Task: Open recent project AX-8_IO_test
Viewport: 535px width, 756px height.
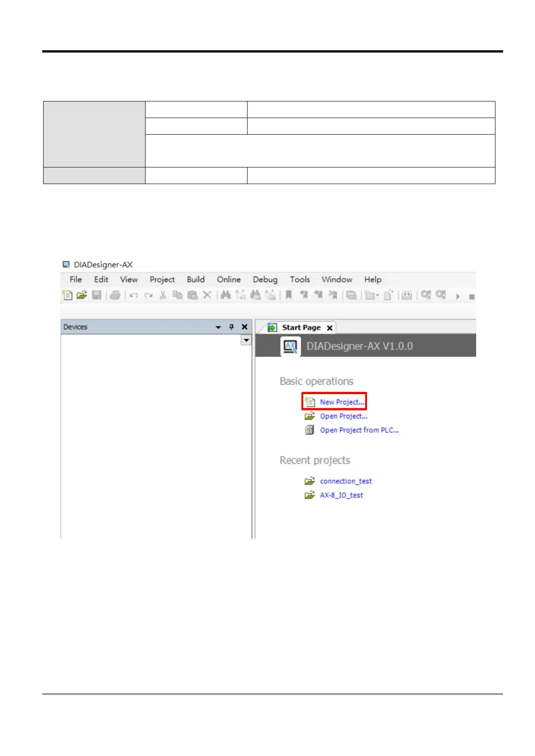Action: point(341,495)
